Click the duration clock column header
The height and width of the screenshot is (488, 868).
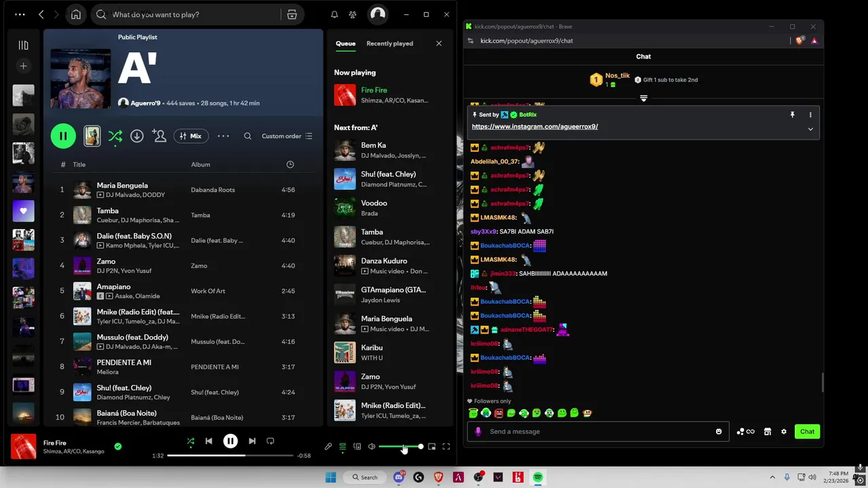[290, 164]
